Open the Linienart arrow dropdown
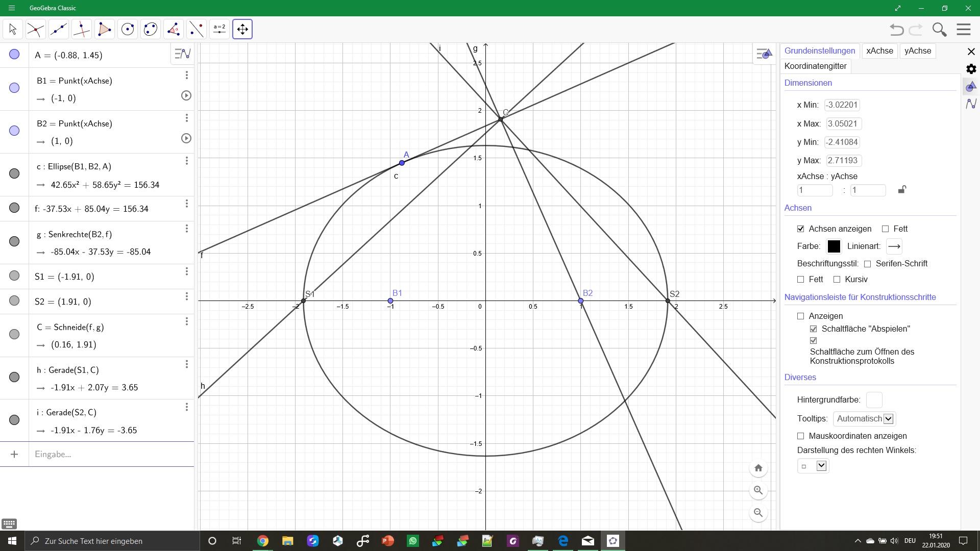This screenshot has height=551, width=980. pos(894,246)
